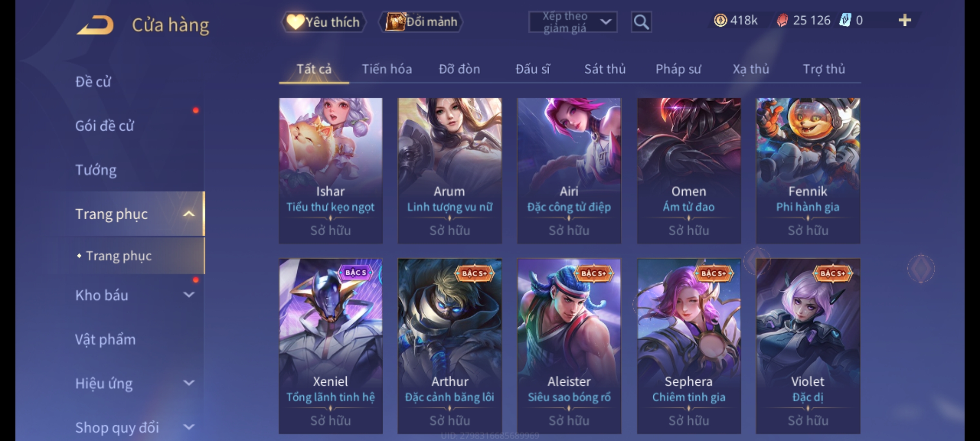Tap the red ruby currency icon
980x441 pixels.
782,20
